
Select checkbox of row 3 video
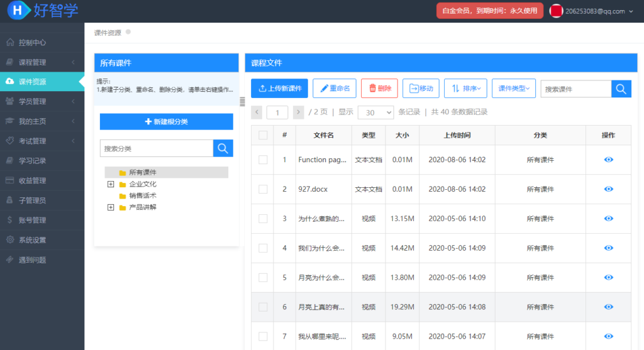pyautogui.click(x=263, y=219)
